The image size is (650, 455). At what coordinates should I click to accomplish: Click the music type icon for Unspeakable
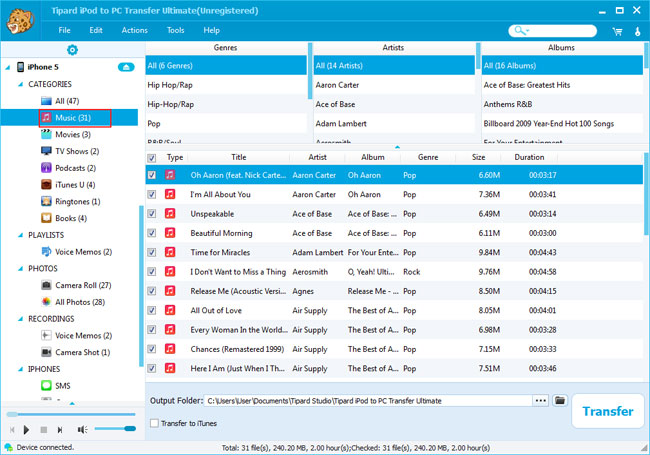(170, 213)
